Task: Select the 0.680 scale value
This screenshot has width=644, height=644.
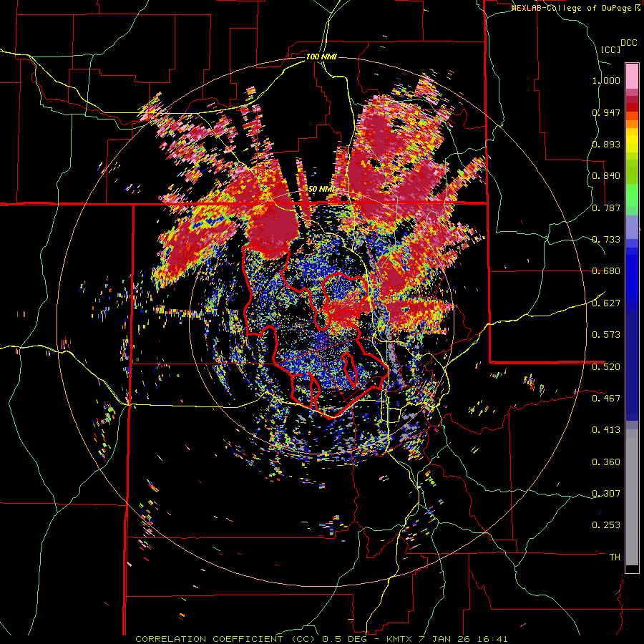Action: click(x=606, y=271)
